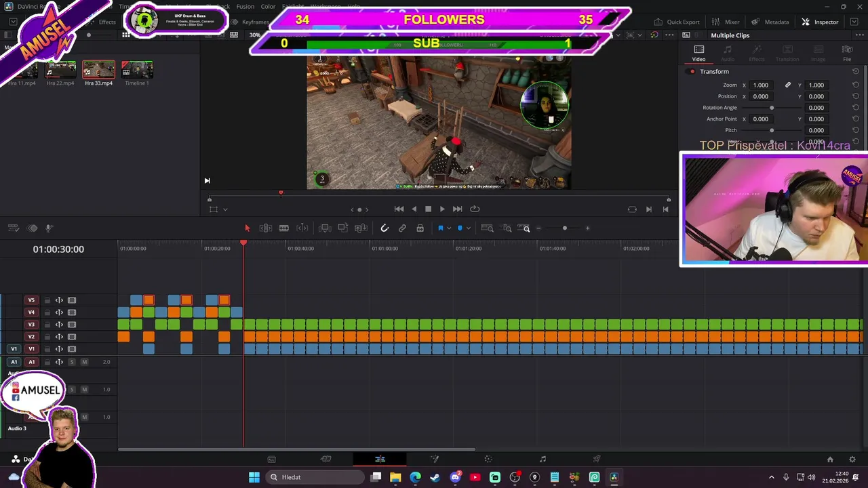868x488 pixels.
Task: Disable the V3 video track filmstrip icon
Action: (x=72, y=325)
